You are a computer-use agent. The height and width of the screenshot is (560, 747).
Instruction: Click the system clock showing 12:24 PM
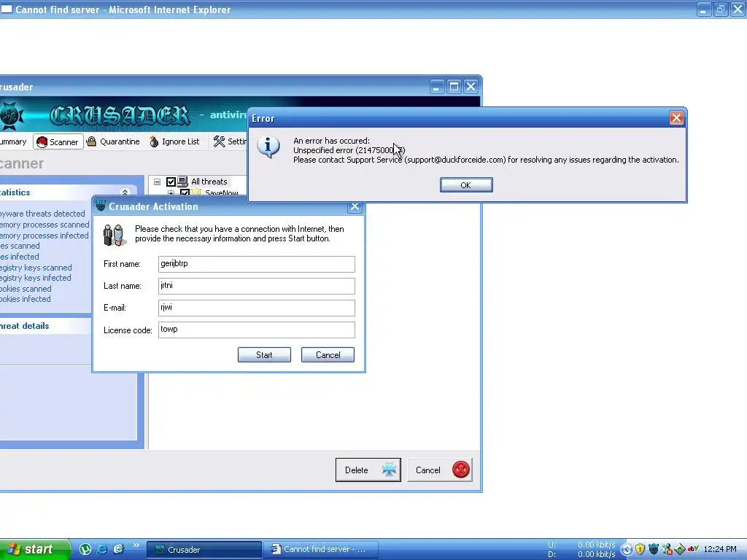point(720,550)
